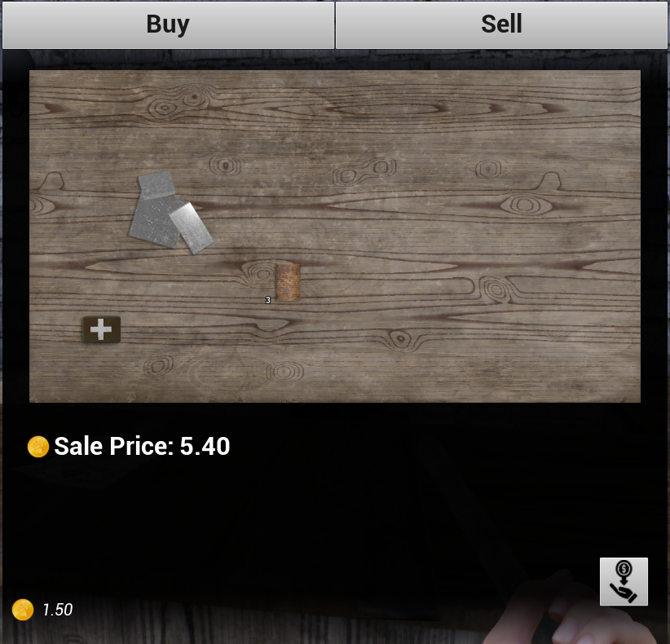Click the stack count 3 near can
The width and height of the screenshot is (670, 644).
coord(268,300)
